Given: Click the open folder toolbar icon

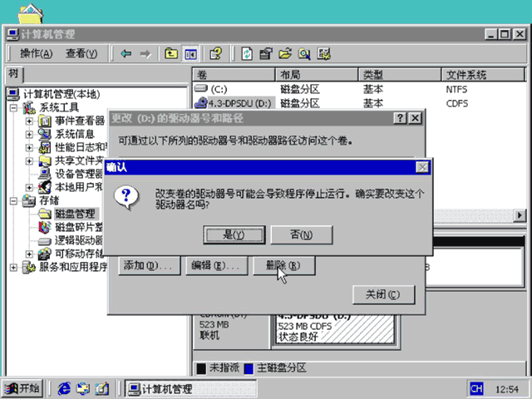Looking at the screenshot, I should pyautogui.click(x=285, y=53).
